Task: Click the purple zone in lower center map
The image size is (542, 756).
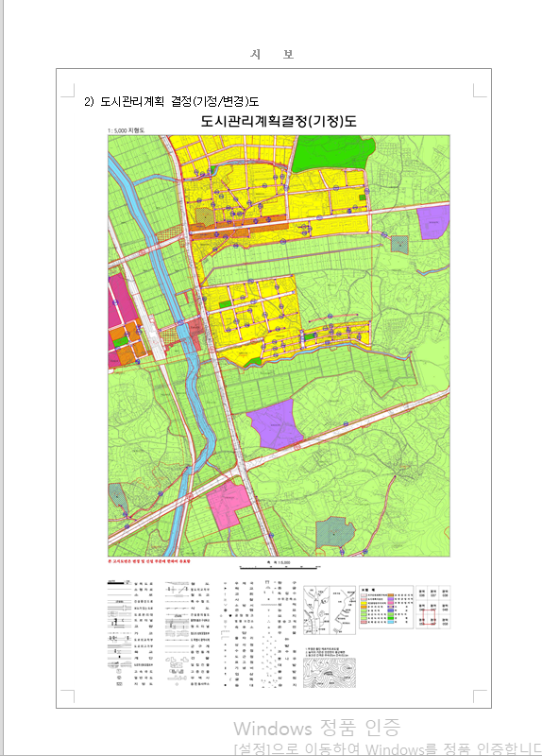Action: pyautogui.click(x=274, y=423)
